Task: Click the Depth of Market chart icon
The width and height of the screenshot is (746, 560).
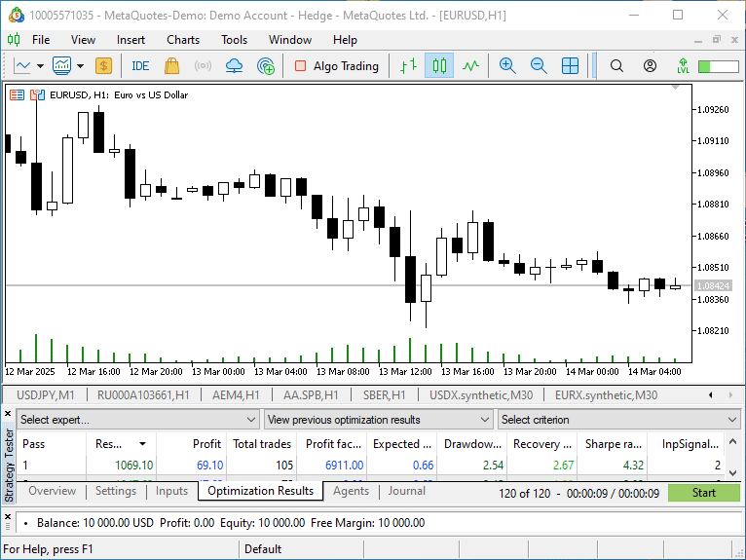Action: [18, 94]
